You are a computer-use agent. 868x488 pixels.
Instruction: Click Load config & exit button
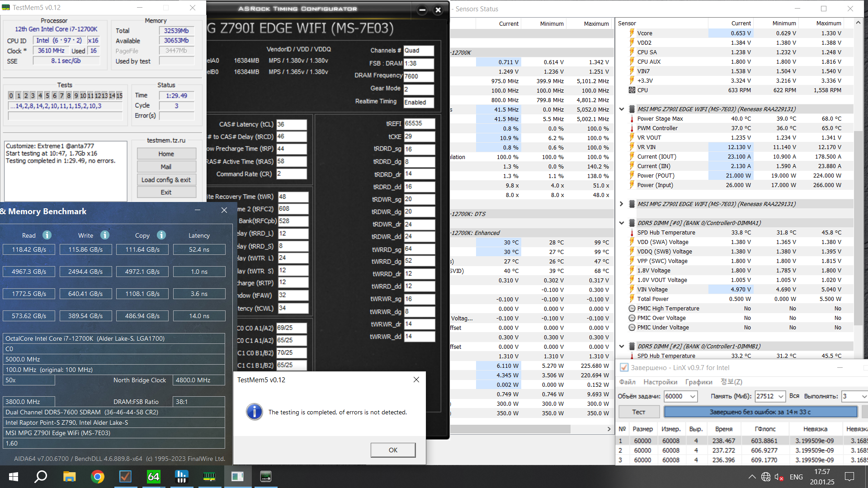[x=166, y=180]
